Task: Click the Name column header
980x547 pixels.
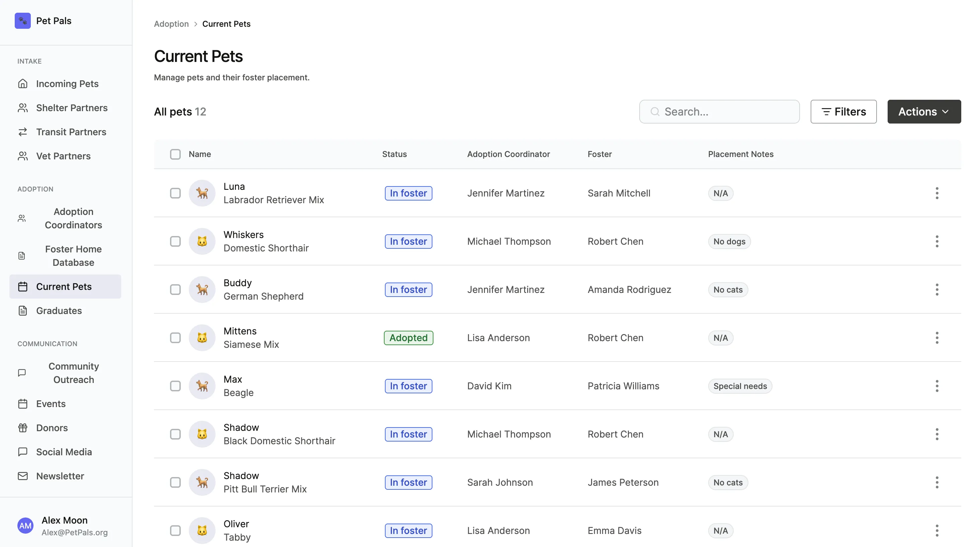Action: [200, 154]
